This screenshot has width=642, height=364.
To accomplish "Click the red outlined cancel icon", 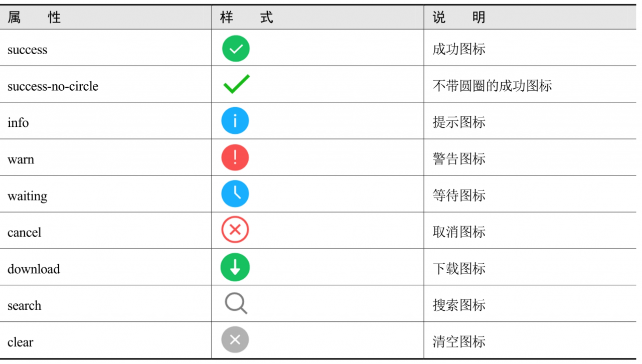I will point(235,230).
